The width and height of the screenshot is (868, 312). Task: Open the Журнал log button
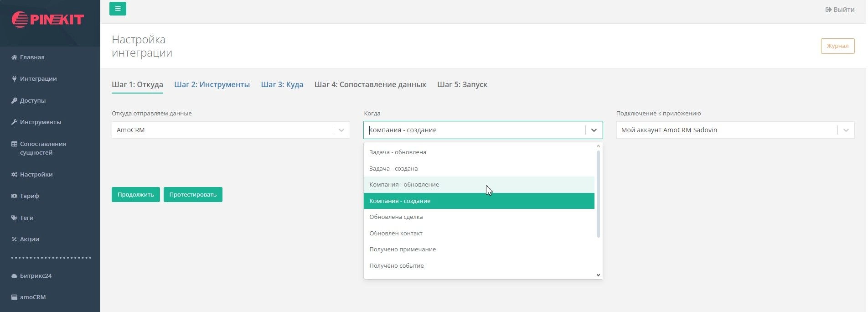[x=837, y=46]
